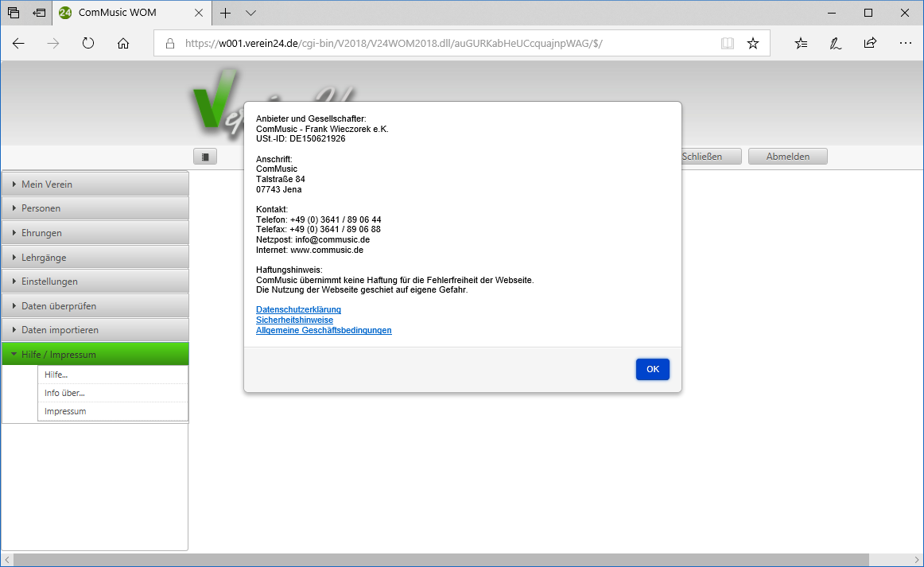Show the tab preview dropdown chevron
Screen dimensions: 924x567
point(250,13)
